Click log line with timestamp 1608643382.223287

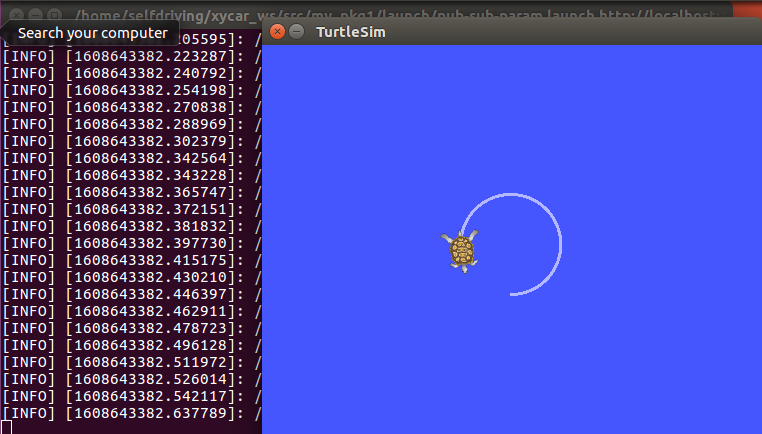pyautogui.click(x=132, y=56)
